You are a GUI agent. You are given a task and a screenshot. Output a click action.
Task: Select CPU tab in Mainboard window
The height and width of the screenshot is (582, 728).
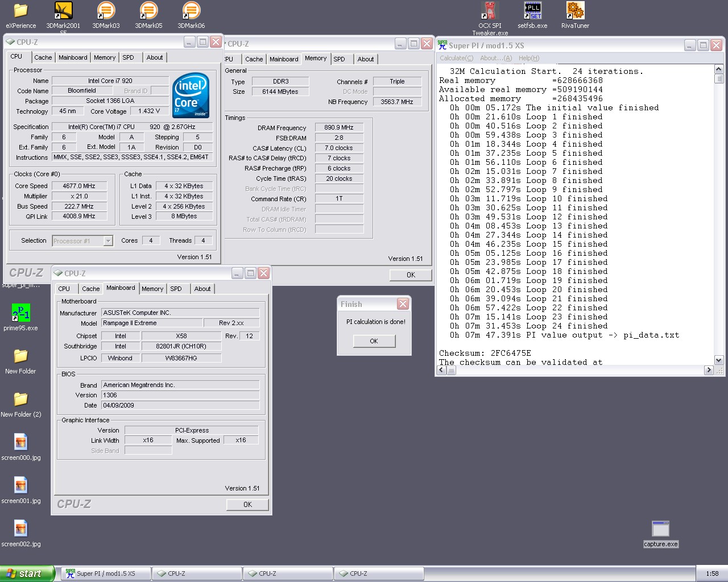coord(64,289)
